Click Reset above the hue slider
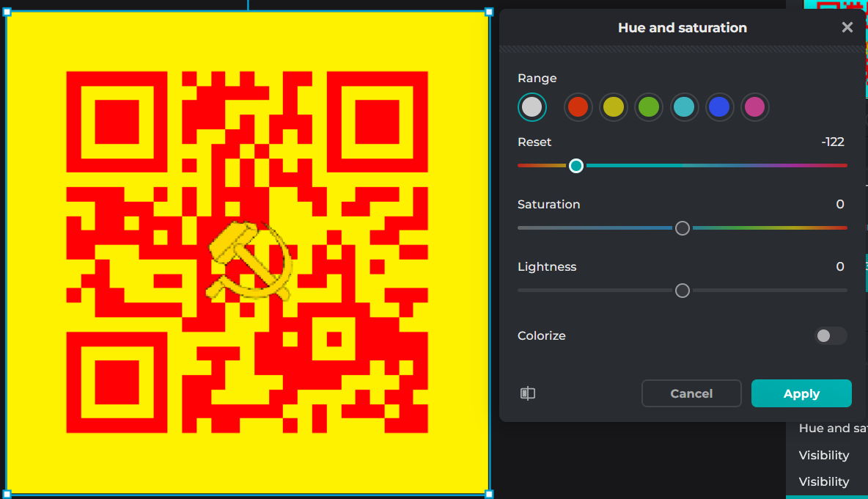Image resolution: width=868 pixels, height=499 pixels. click(x=534, y=142)
